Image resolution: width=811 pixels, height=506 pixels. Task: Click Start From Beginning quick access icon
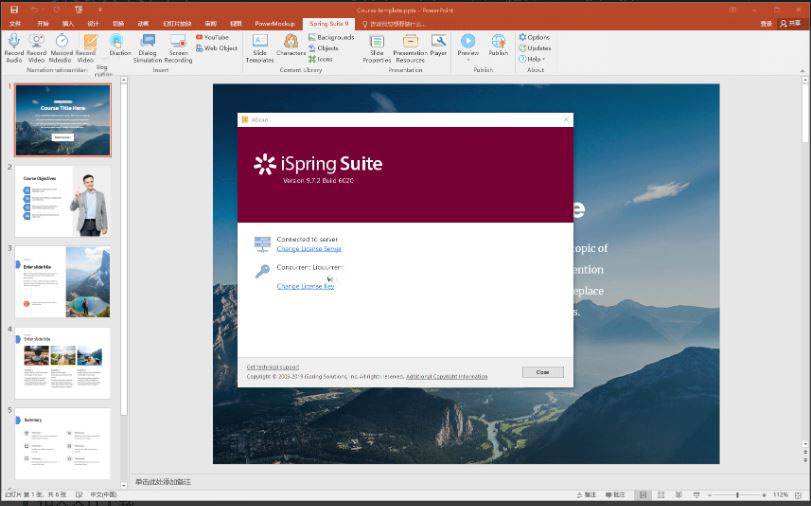pyautogui.click(x=79, y=10)
